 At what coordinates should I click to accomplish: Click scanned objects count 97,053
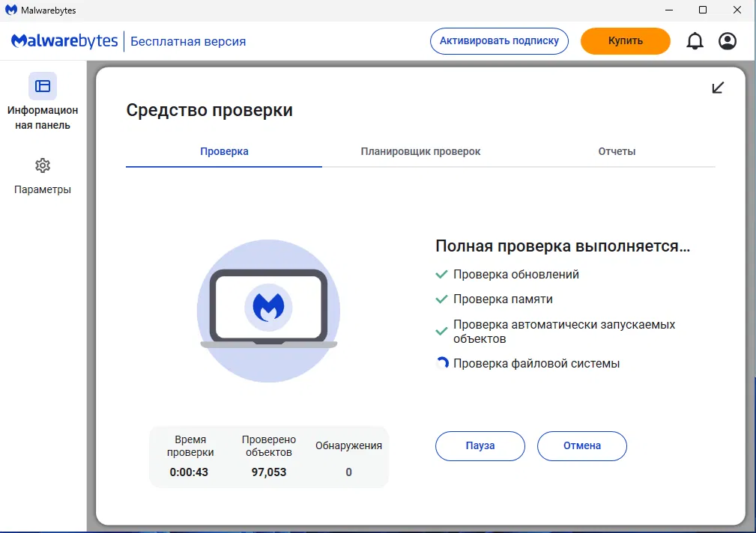(x=268, y=472)
